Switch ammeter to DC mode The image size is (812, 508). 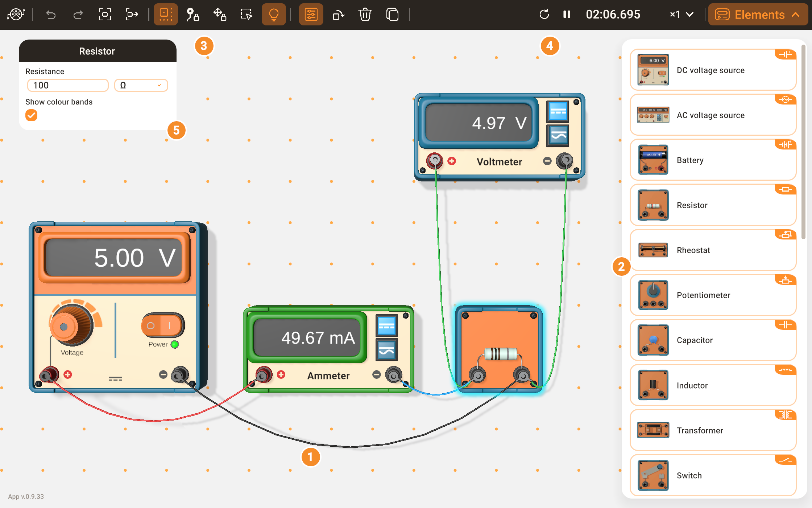(386, 325)
